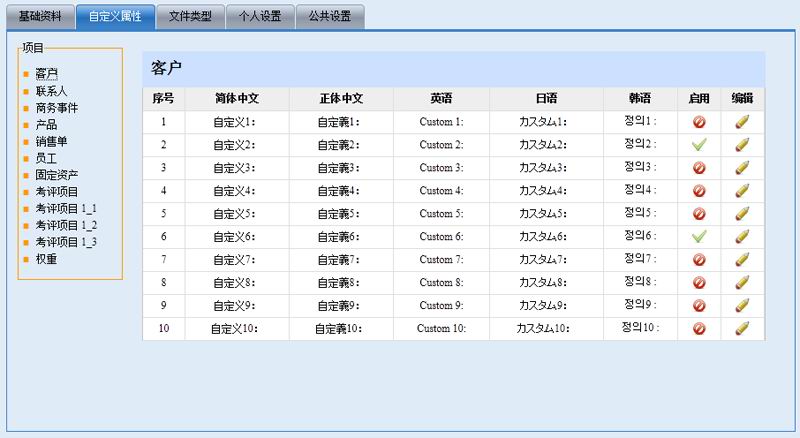Click the 序号 column header

click(163, 99)
